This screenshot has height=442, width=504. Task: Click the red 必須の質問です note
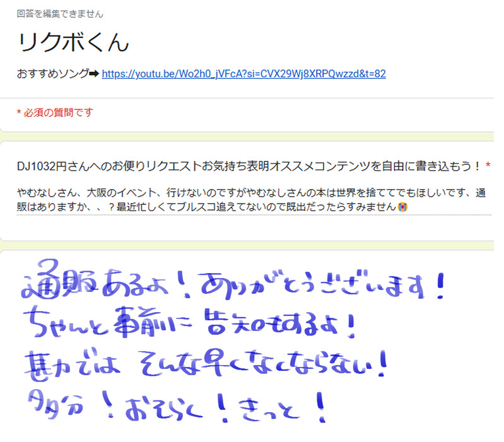click(55, 112)
